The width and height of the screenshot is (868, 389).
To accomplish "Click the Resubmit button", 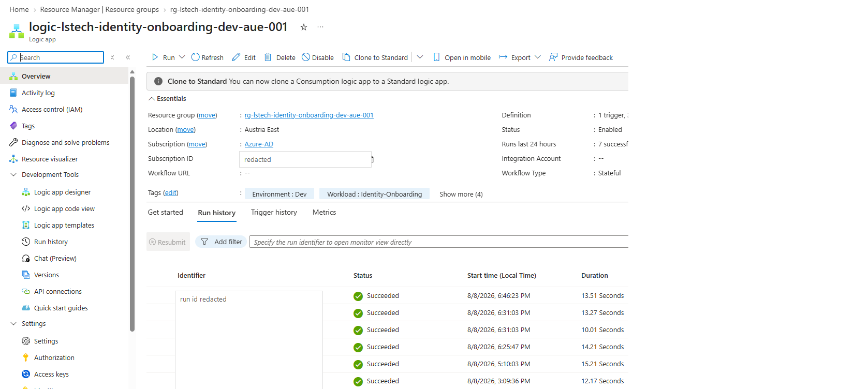I will pos(168,242).
